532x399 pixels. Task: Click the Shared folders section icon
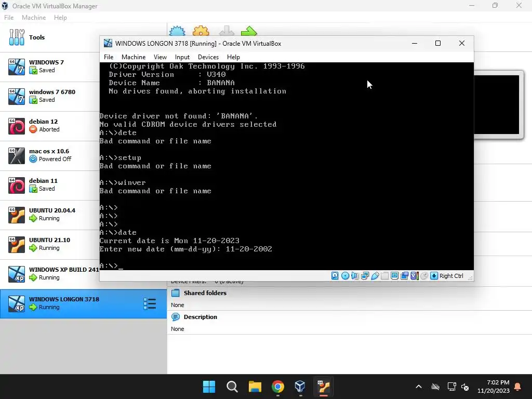click(x=176, y=293)
